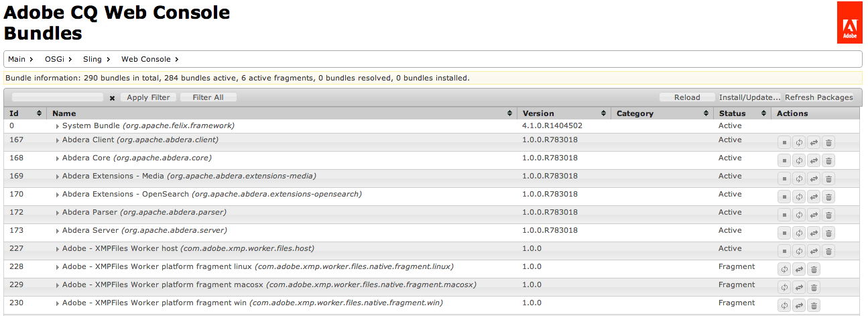
Task: Stop the Abdera Core bundle
Action: (x=784, y=160)
